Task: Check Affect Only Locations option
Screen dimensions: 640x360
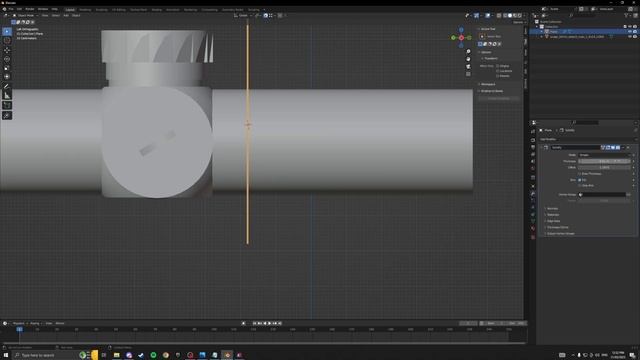Action: tap(498, 71)
